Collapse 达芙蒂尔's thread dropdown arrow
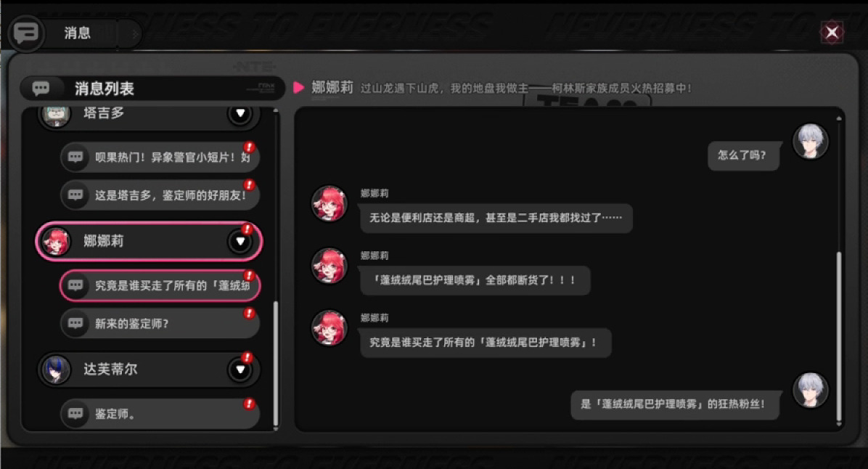This screenshot has width=868, height=469. (240, 370)
